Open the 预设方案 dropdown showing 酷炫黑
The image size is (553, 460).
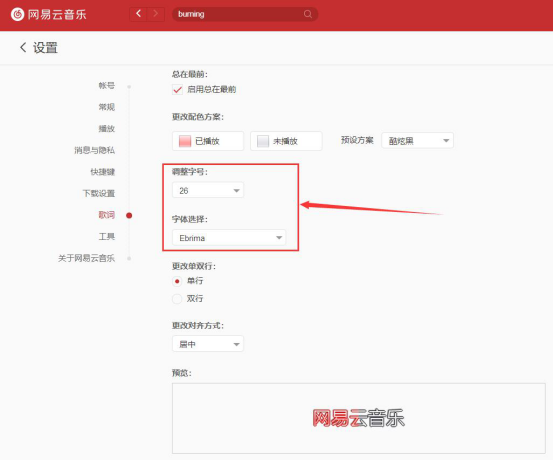tap(418, 141)
